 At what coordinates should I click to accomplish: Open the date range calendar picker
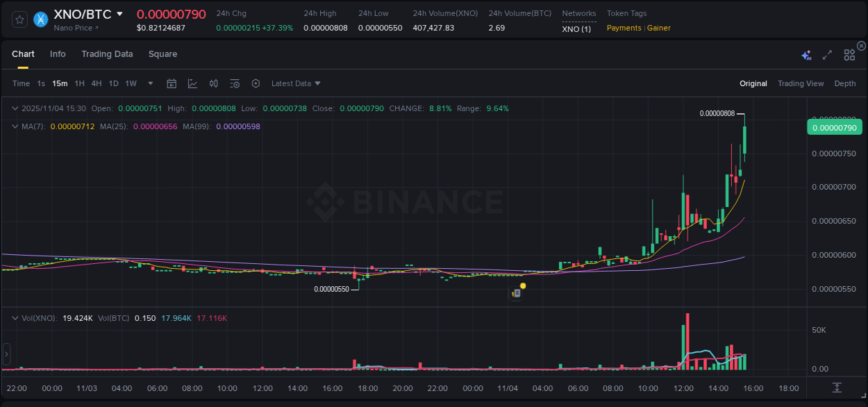coord(172,83)
